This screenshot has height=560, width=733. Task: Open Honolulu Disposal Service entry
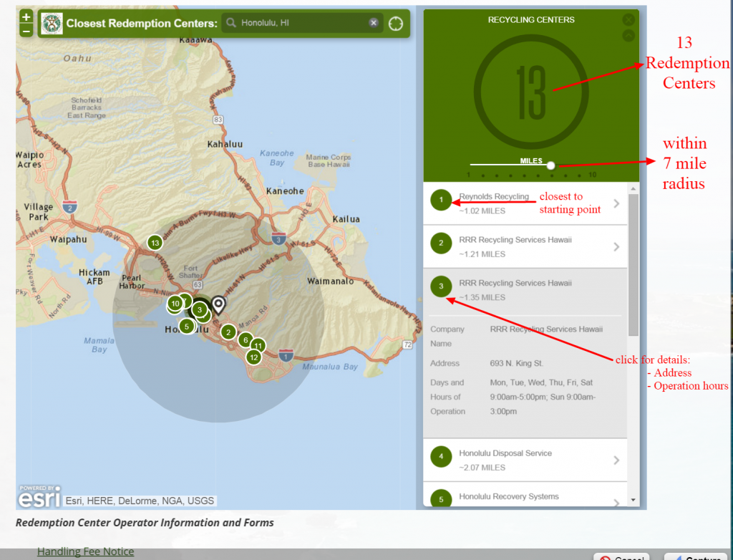tap(525, 460)
